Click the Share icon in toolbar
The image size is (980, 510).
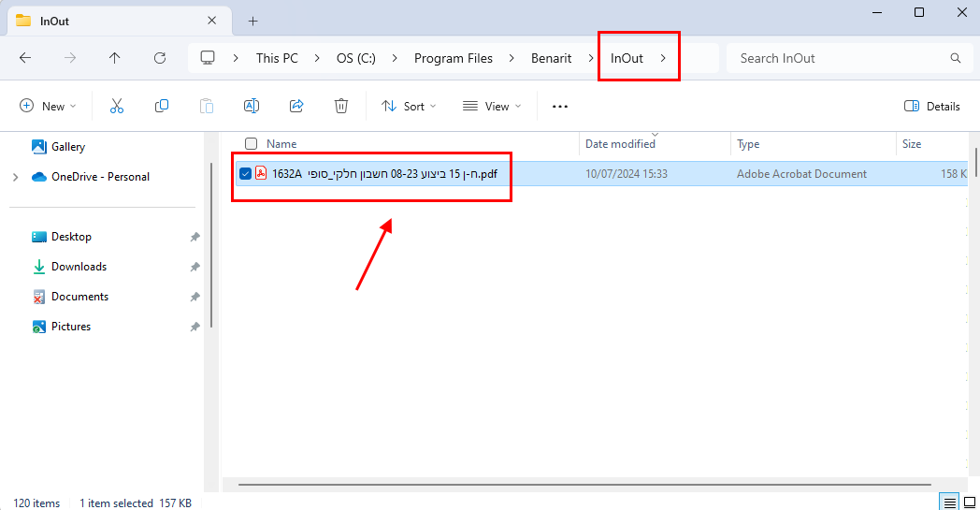tap(296, 107)
